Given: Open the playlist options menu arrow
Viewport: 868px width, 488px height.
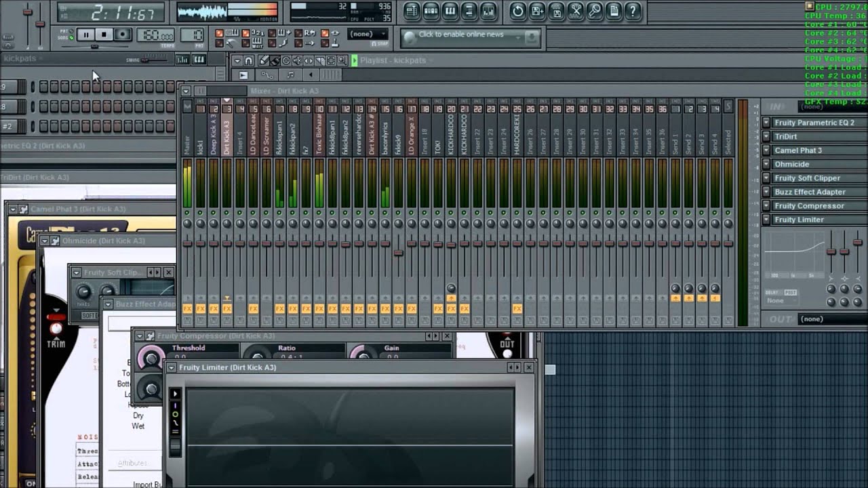Looking at the screenshot, I should tap(237, 60).
